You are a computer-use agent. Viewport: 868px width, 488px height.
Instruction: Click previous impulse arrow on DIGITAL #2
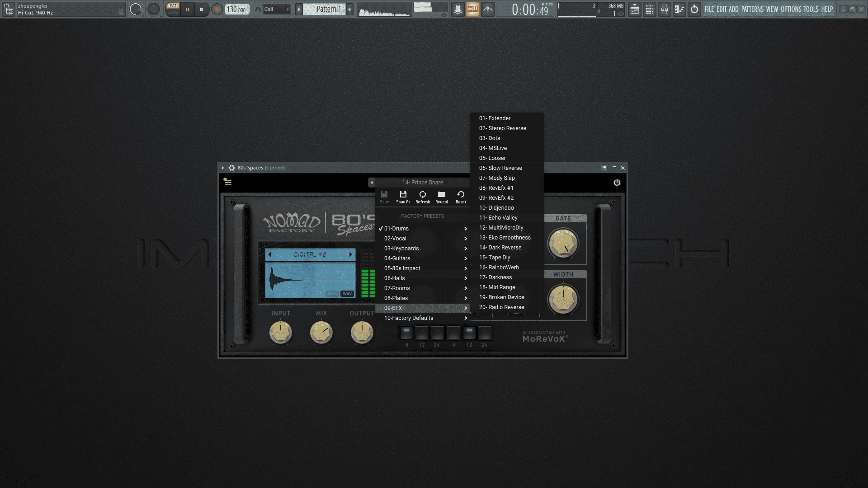(270, 255)
